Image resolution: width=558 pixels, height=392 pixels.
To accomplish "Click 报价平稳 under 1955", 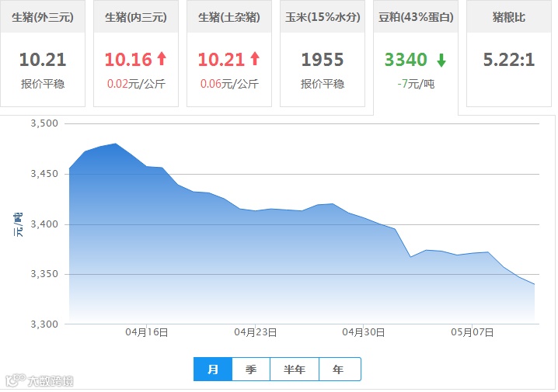I will [323, 84].
